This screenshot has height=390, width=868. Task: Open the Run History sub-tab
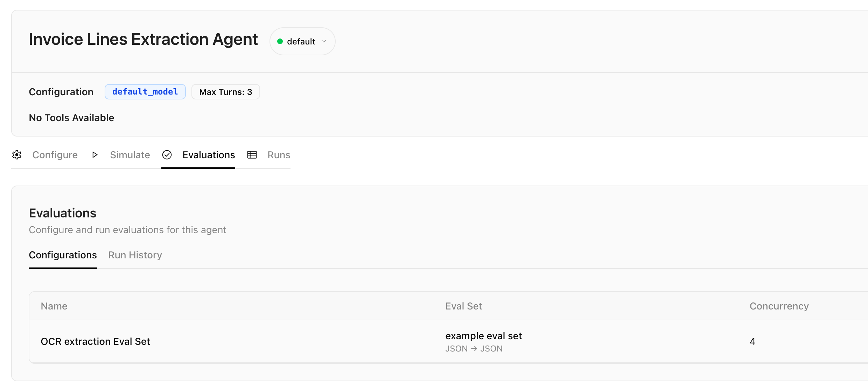pos(135,255)
